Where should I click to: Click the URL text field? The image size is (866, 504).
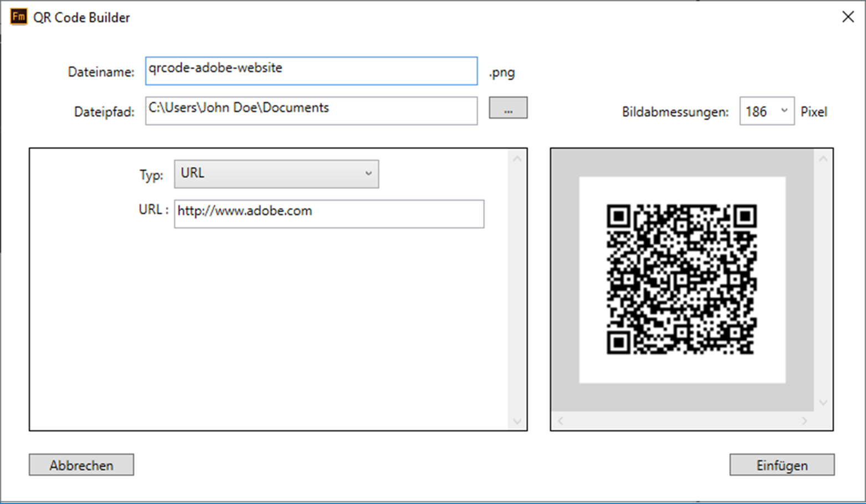(329, 214)
